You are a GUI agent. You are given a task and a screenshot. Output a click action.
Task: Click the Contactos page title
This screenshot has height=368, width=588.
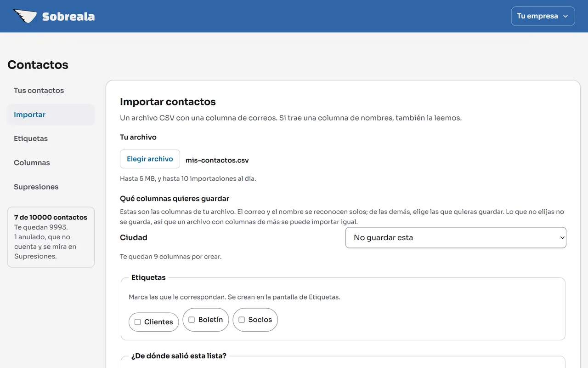(x=38, y=65)
